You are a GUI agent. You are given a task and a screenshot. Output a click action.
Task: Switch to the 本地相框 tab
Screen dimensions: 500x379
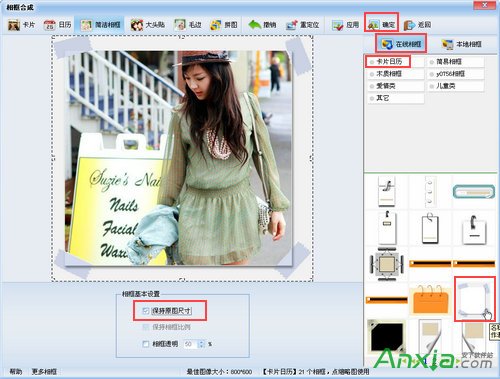[462, 44]
